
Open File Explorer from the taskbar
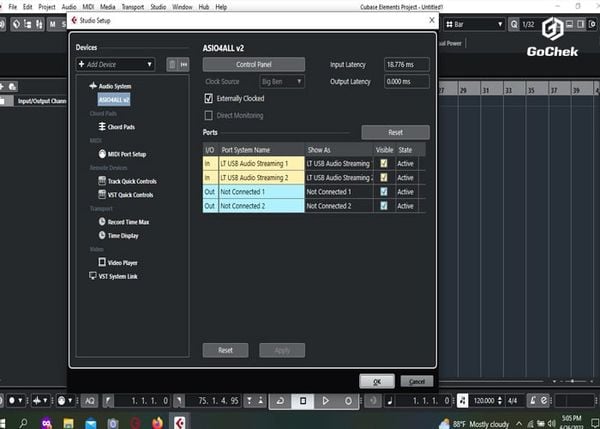tap(68, 423)
